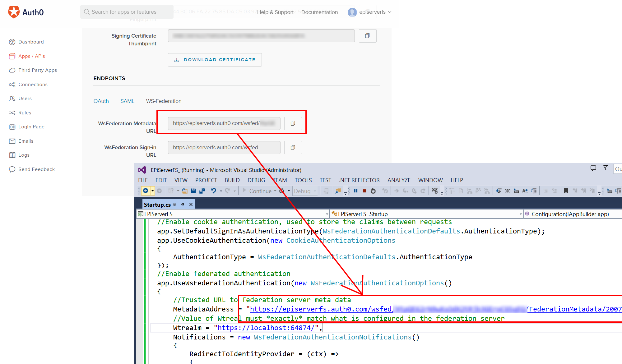The image size is (622, 364).
Task: Toggle bookmark icon in toolbar
Action: pos(566,191)
